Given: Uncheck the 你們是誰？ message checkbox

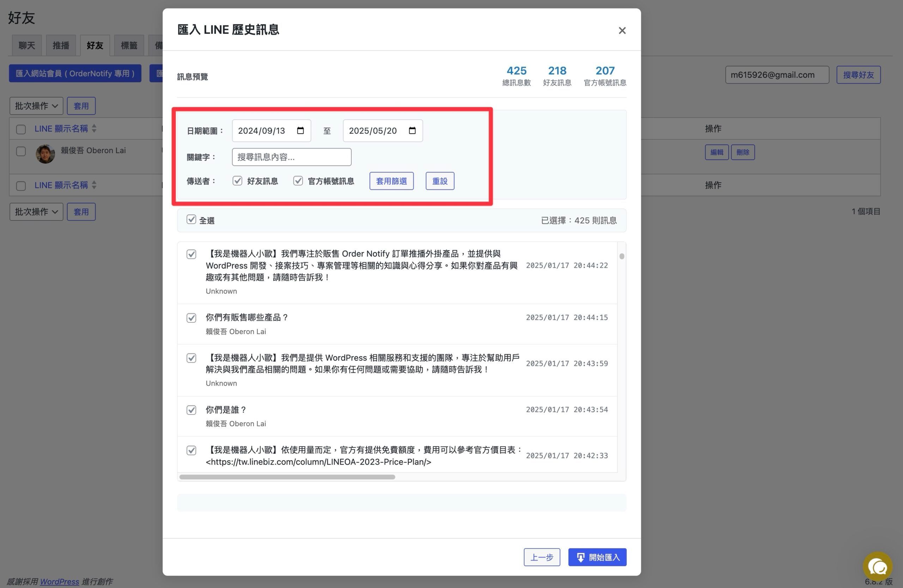Looking at the screenshot, I should [191, 410].
